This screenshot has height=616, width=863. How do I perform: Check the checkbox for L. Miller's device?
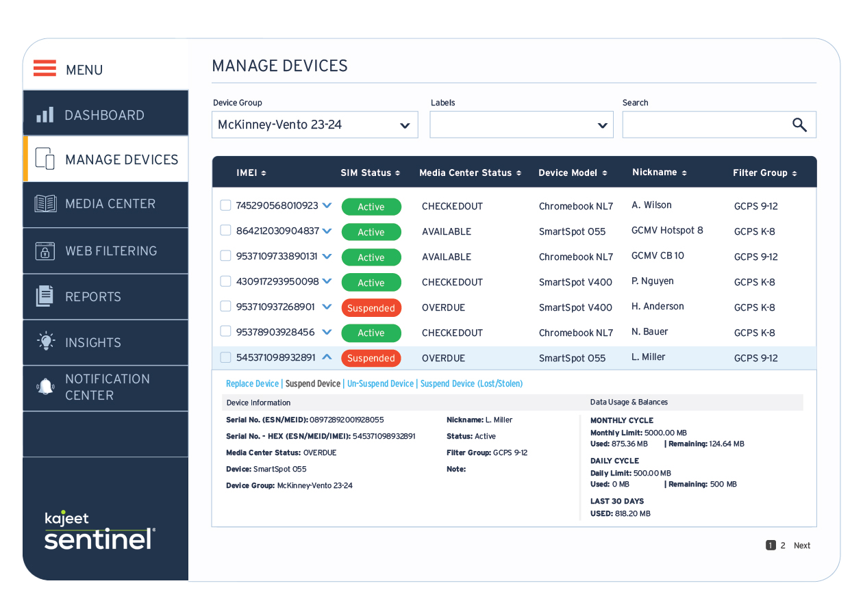tap(225, 357)
